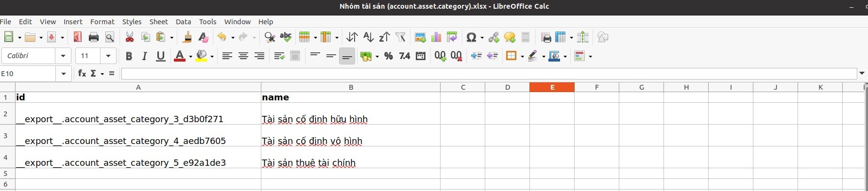Cut selection with the scissors icon

130,37
